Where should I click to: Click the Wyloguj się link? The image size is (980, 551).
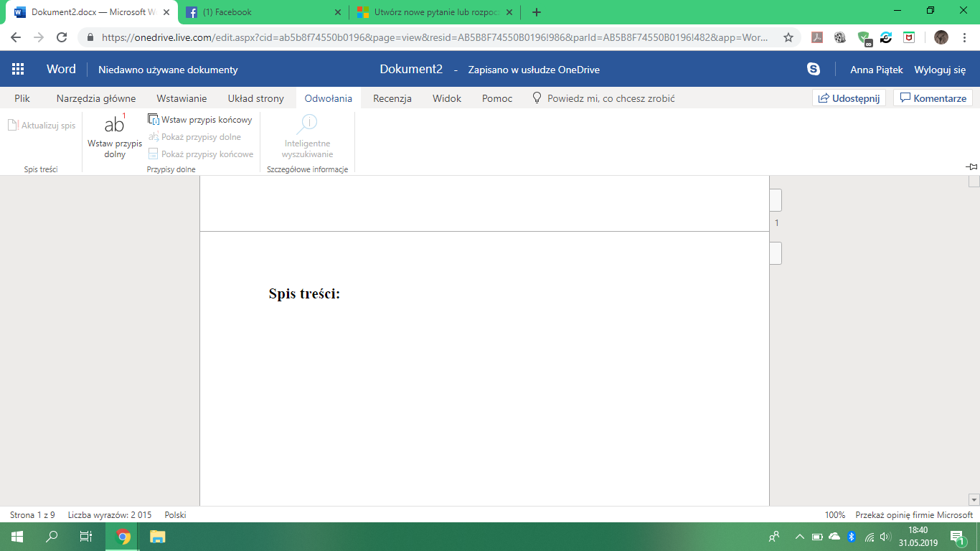[940, 70]
